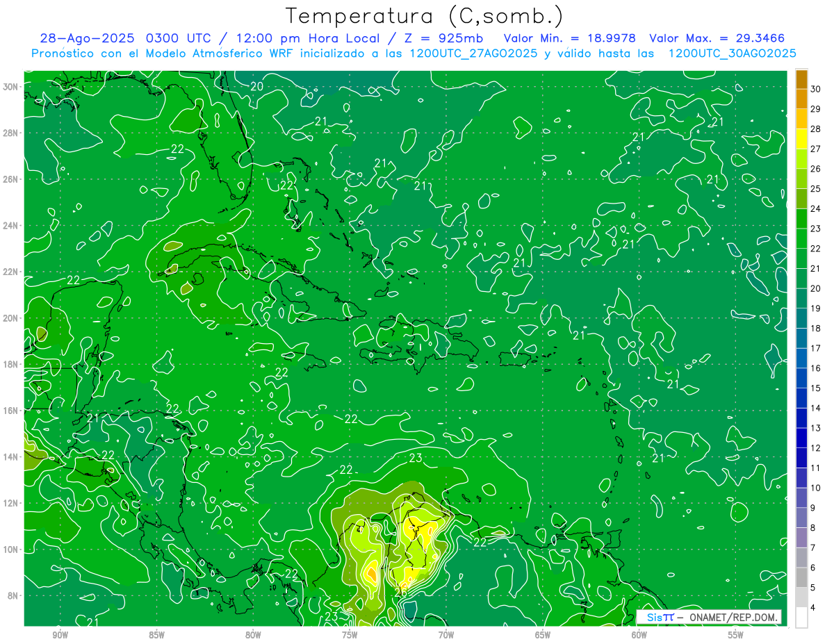
Task: Click the color scale label "27"
Action: [816, 149]
